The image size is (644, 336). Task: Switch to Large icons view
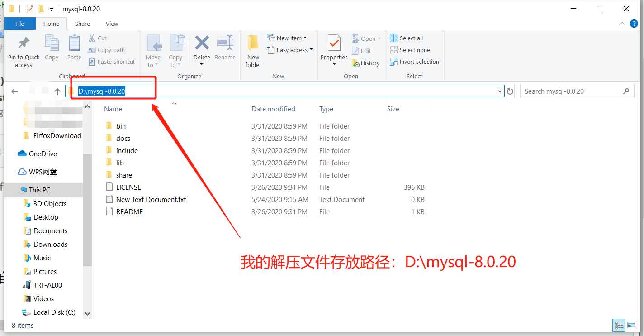pyautogui.click(x=631, y=325)
